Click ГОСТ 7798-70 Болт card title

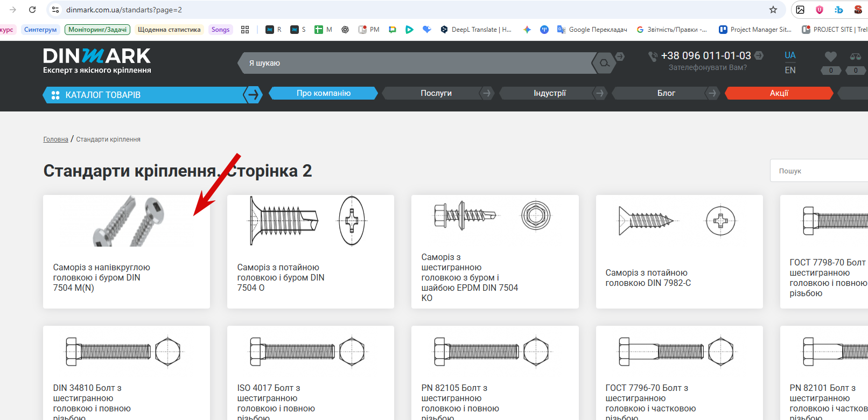[x=829, y=278]
